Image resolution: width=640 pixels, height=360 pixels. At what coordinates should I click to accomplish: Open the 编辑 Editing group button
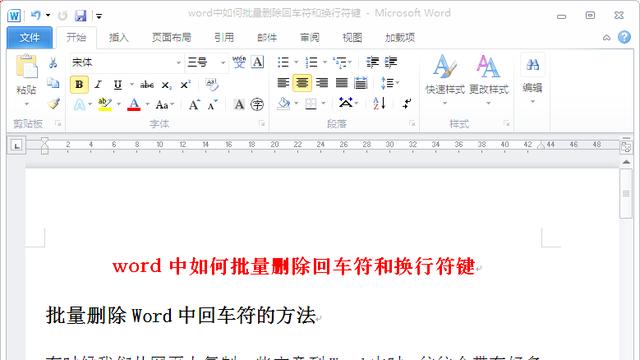pyautogui.click(x=532, y=78)
